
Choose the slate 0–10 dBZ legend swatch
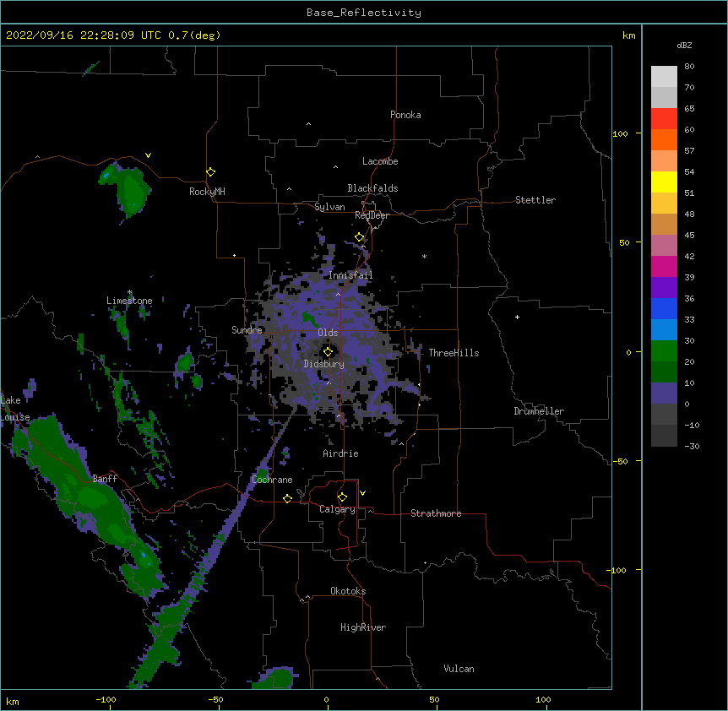[664, 393]
